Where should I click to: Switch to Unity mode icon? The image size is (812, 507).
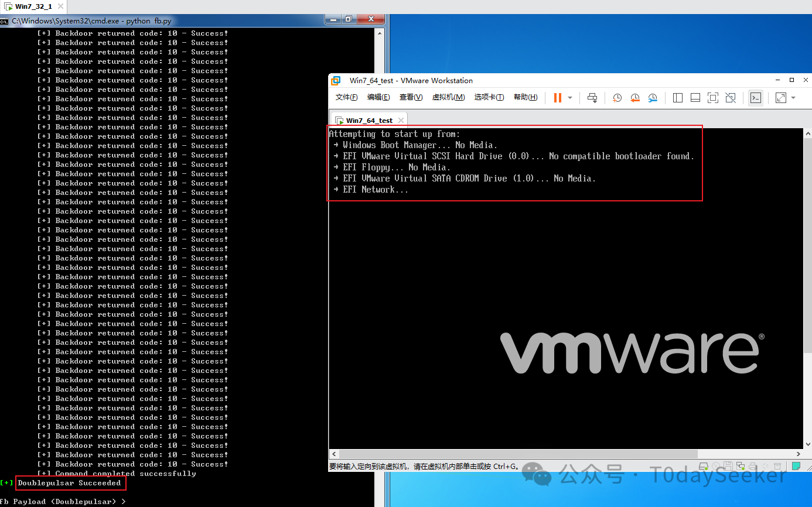[731, 98]
